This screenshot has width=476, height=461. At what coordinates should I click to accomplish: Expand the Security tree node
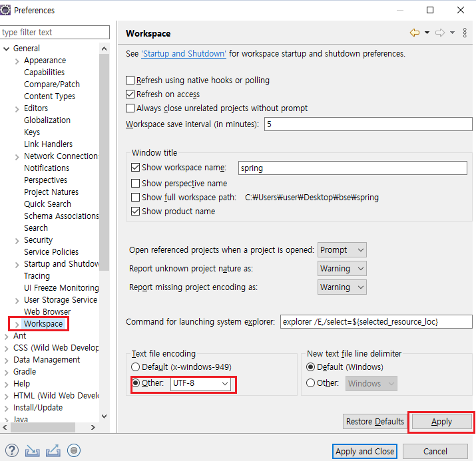pyautogui.click(x=17, y=241)
